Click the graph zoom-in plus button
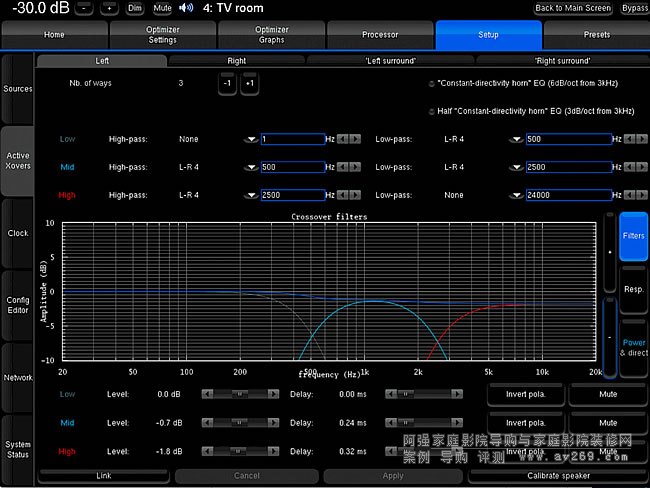Image resolution: width=650 pixels, height=488 pixels. coord(609,254)
